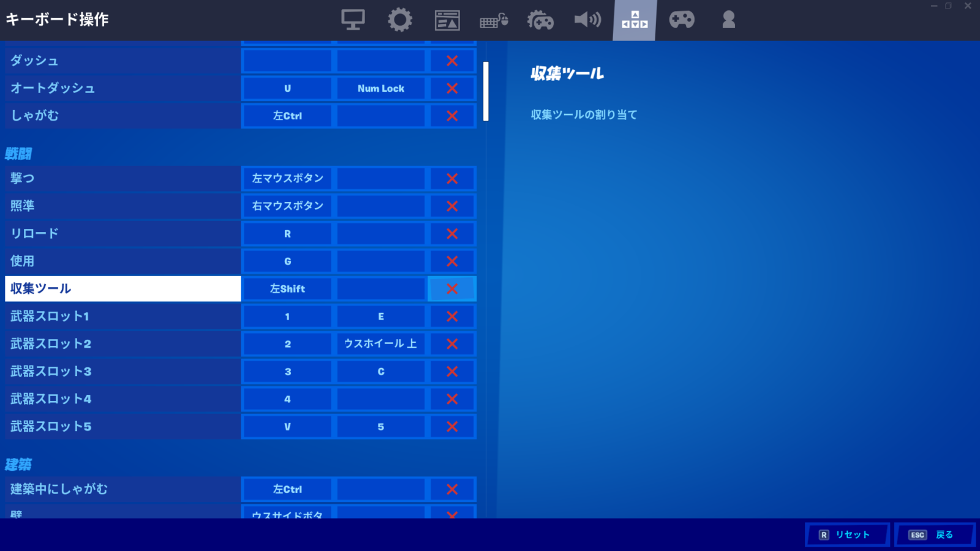This screenshot has height=551, width=980.
Task: Edit the 左マウスボタン binding for 撃つ
Action: tap(287, 179)
